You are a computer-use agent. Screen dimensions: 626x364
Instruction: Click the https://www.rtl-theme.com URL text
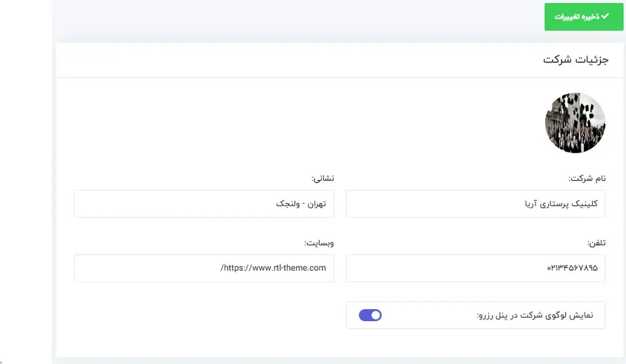pyautogui.click(x=274, y=268)
